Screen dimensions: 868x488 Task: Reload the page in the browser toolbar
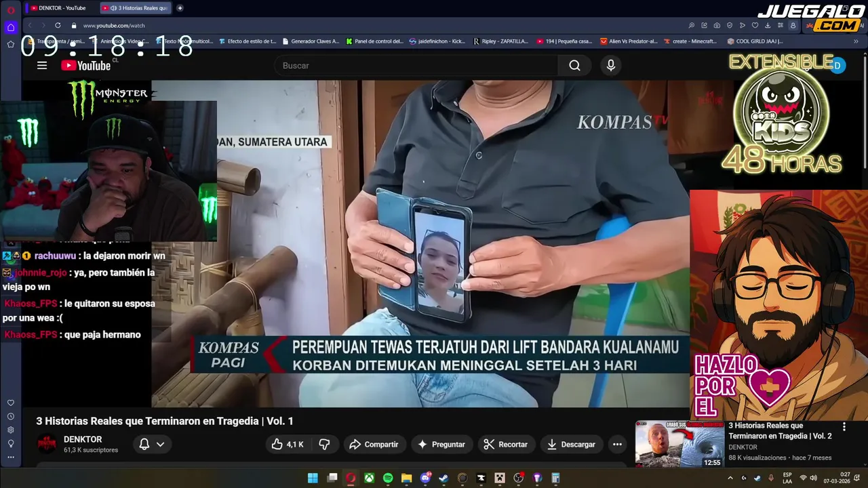[58, 25]
